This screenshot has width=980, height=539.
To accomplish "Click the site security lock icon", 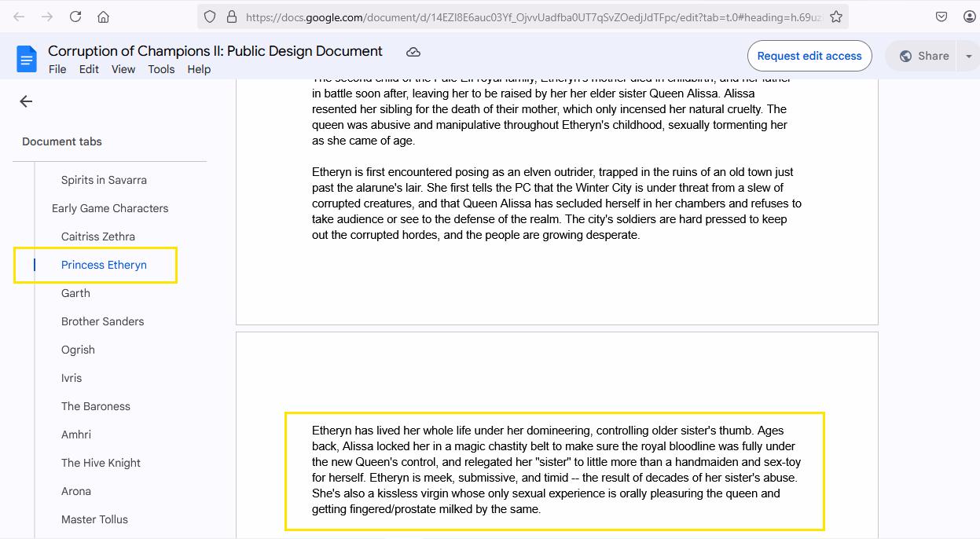I will pos(231,16).
